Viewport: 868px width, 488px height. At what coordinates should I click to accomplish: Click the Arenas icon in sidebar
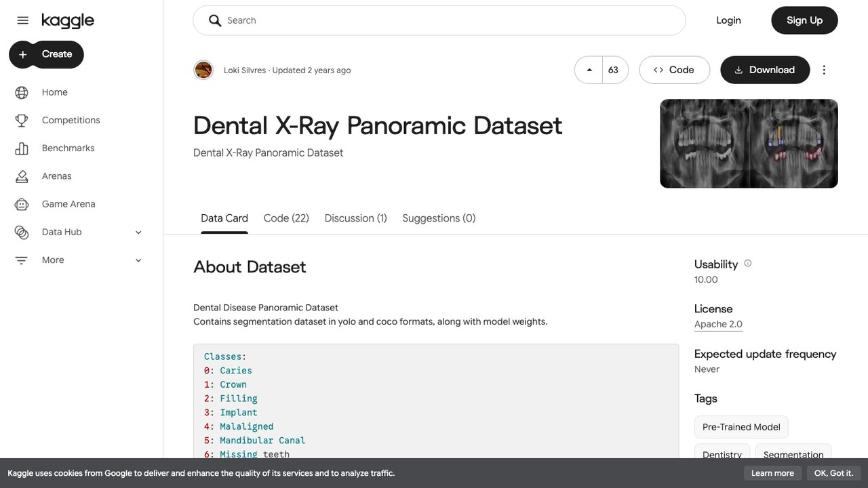tap(22, 176)
